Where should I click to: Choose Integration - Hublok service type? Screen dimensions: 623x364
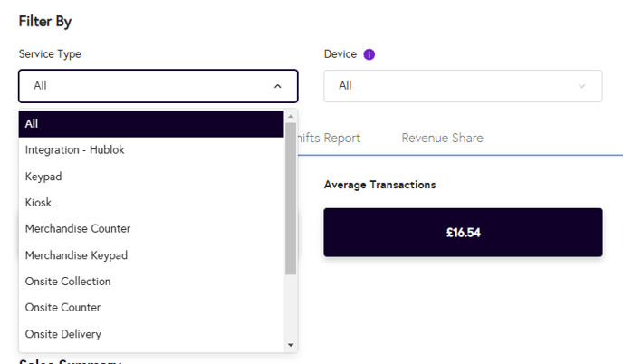coord(75,150)
